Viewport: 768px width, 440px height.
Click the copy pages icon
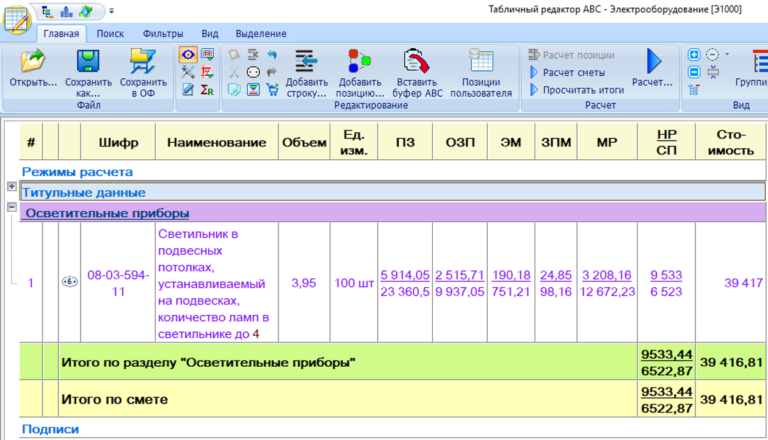point(234,90)
